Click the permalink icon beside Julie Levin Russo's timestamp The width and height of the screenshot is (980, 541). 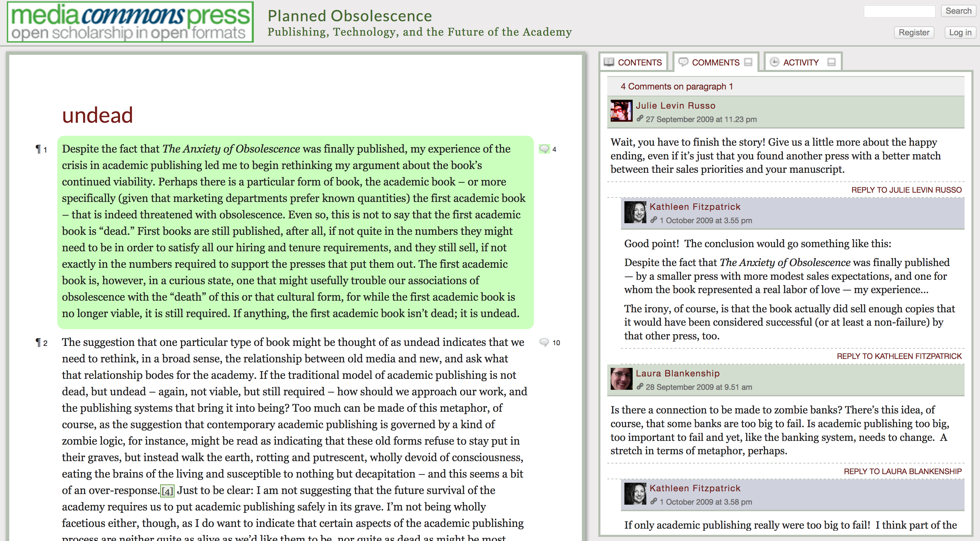(640, 119)
